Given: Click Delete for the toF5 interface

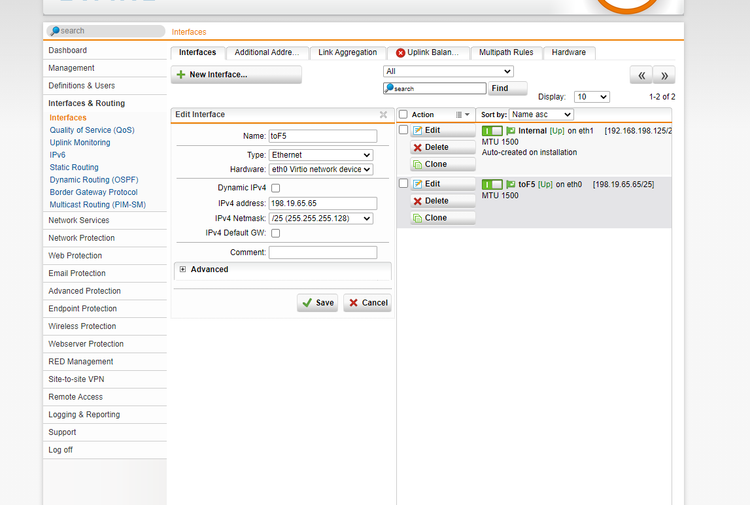Looking at the screenshot, I should point(442,201).
